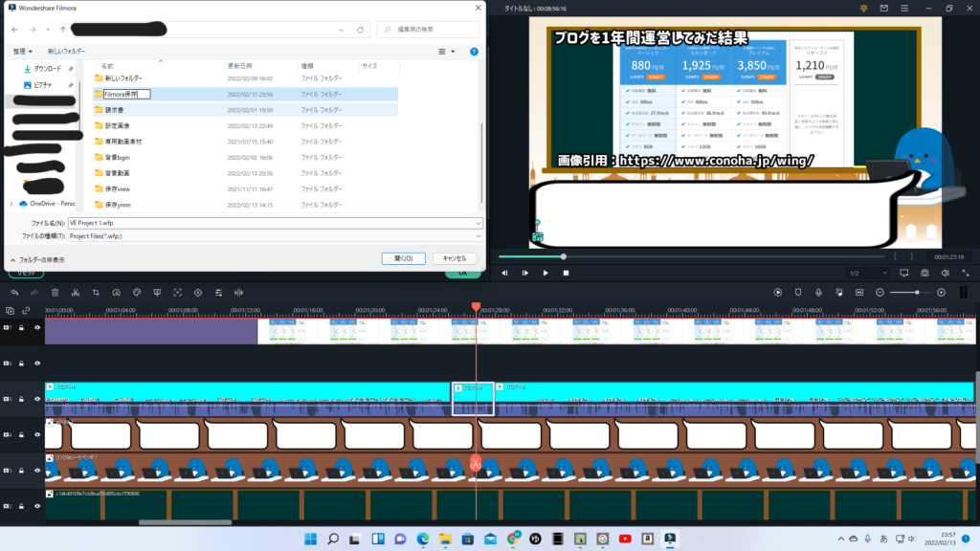Click the refresh icon in the address bar

click(x=360, y=30)
